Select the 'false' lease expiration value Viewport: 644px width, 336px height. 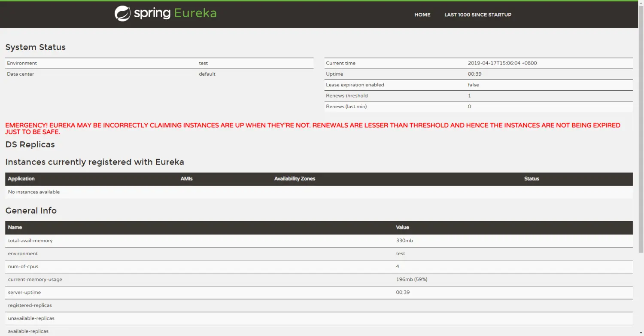473,85
